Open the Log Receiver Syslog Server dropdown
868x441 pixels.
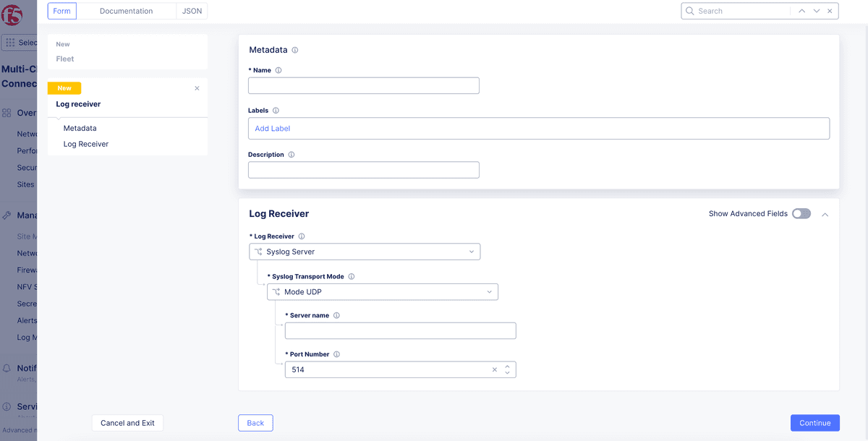[x=365, y=252]
